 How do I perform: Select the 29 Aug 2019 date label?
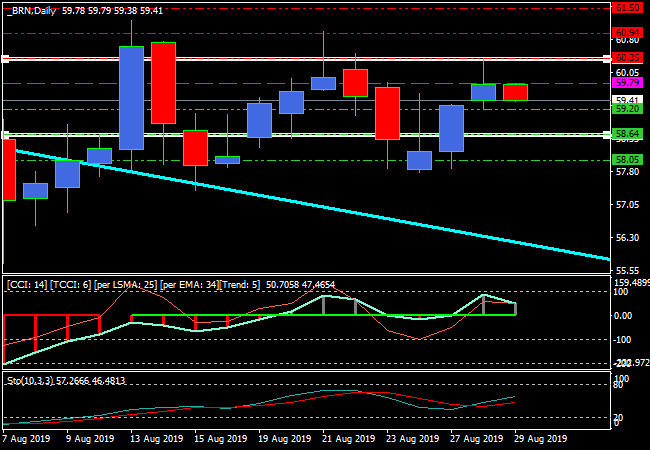[539, 438]
